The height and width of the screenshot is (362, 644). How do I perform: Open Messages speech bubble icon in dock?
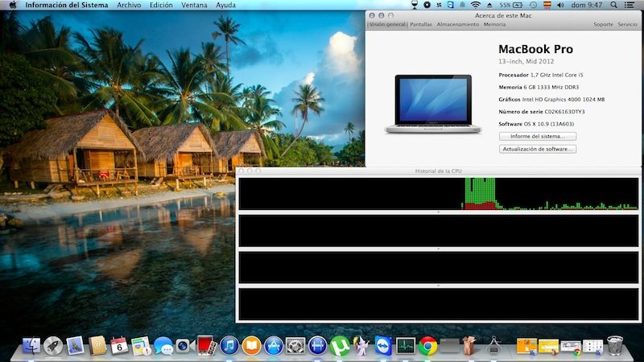coord(163,346)
